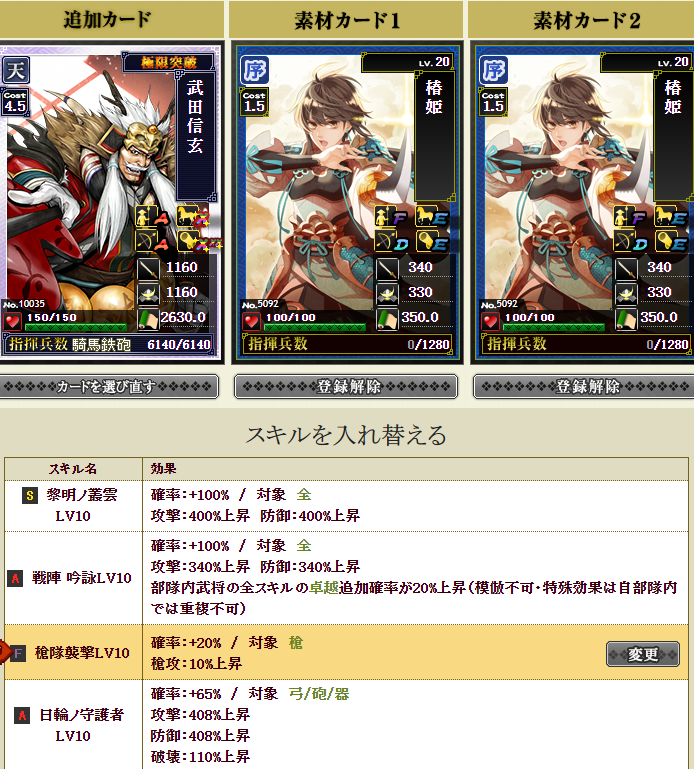Click the 極限突破 badge on the 武田信玄 card
The width and height of the screenshot is (694, 769).
[x=168, y=62]
